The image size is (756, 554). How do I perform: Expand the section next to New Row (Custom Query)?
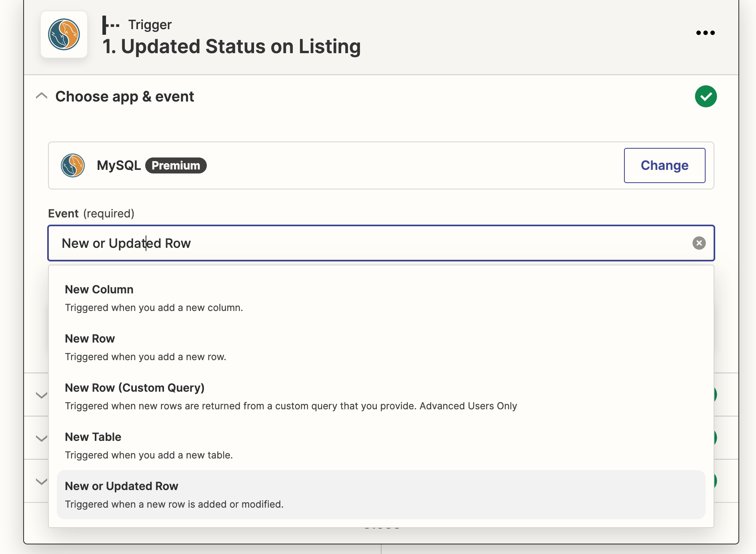point(42,395)
